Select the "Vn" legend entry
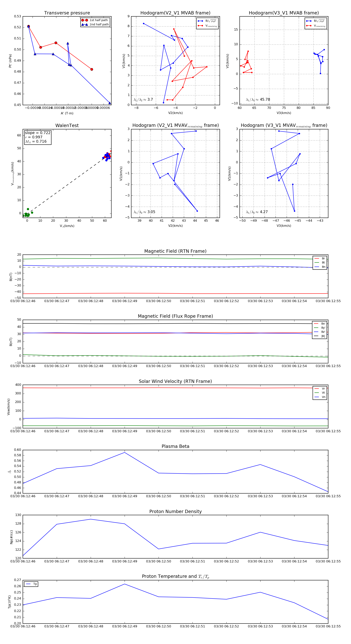The image size is (351, 644). [320, 397]
